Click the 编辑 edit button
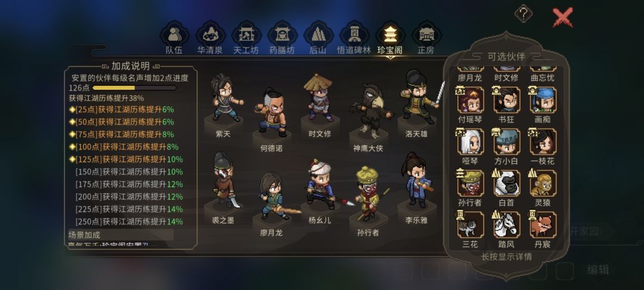Viewport: 644px width, 290px height. tap(597, 270)
